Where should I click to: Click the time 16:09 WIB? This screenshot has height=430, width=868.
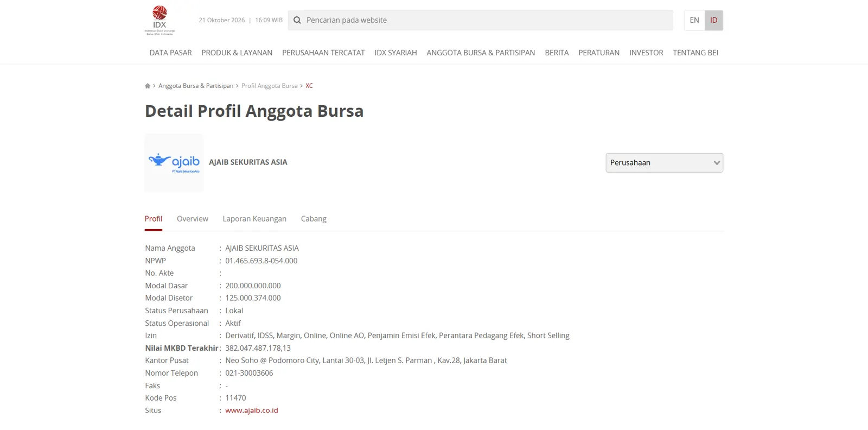[269, 20]
